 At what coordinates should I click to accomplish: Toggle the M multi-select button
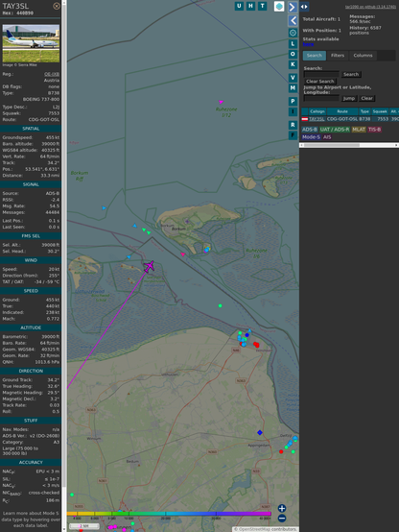point(293,88)
